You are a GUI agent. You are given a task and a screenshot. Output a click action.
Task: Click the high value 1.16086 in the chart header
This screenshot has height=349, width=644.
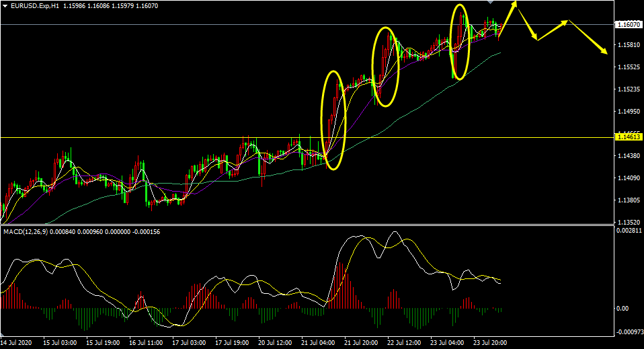(98, 6)
